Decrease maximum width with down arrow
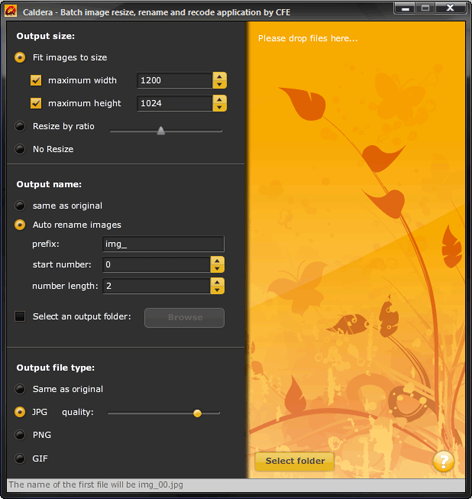The image size is (472, 499). (x=219, y=84)
